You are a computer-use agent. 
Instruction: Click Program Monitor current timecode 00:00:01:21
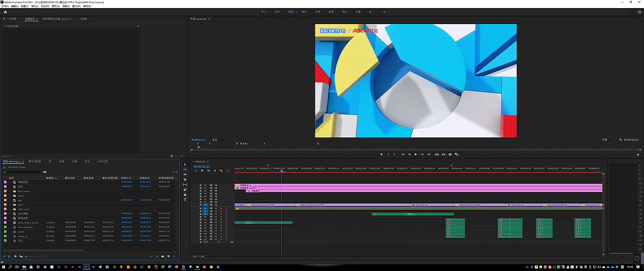coord(199,140)
